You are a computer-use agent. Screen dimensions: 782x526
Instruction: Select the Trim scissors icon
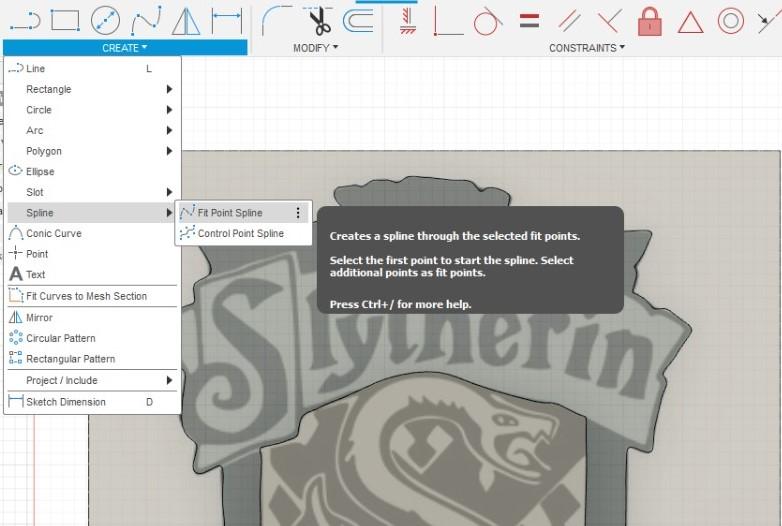point(318,21)
